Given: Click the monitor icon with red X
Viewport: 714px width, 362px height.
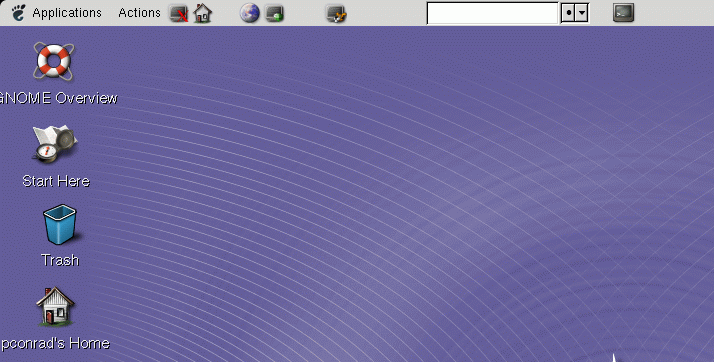Looking at the screenshot, I should [x=178, y=13].
